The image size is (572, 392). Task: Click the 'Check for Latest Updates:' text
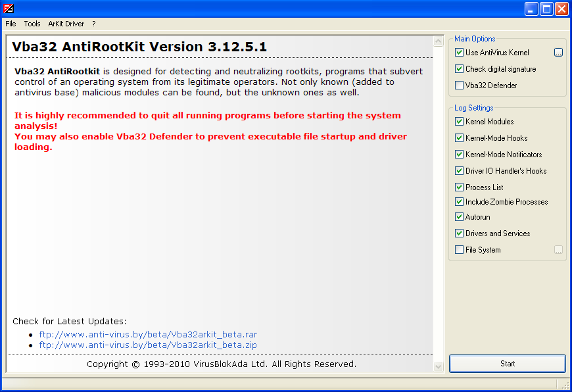point(69,321)
